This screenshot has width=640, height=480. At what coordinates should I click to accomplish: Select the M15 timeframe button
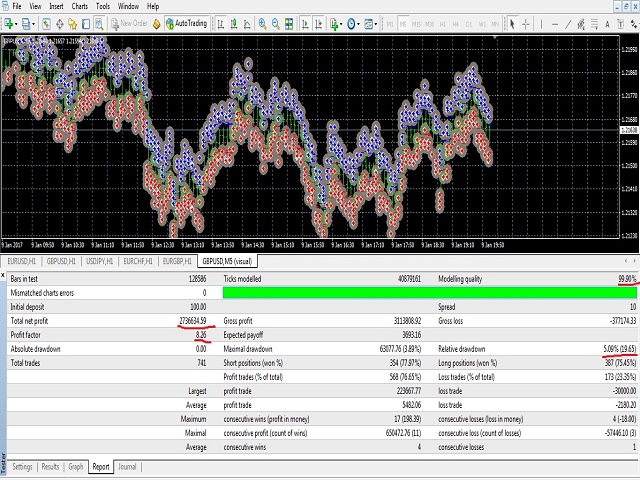click(x=416, y=24)
